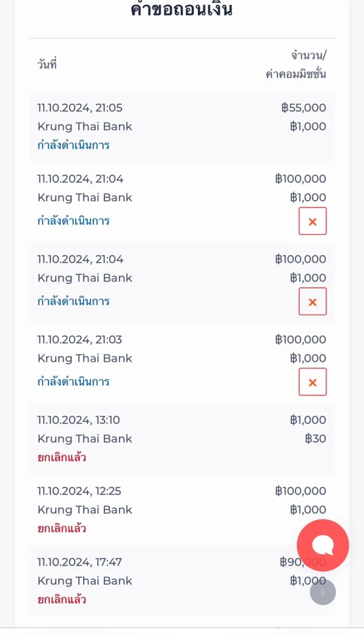Click the in-progress status of the 21:03 request
The height and width of the screenshot is (636, 364).
[x=73, y=382]
